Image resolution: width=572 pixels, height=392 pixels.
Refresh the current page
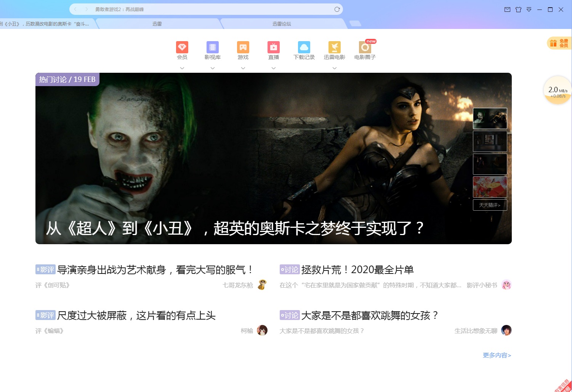tap(336, 9)
